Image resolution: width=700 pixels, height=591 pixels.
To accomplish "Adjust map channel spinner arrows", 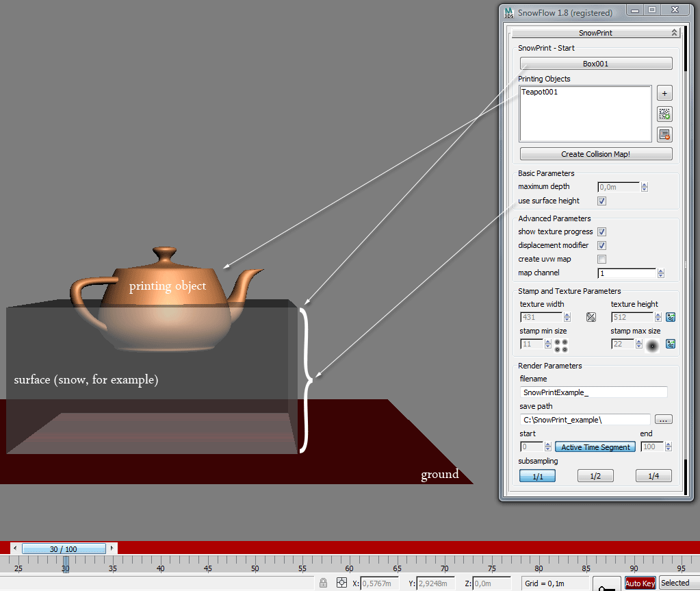I will coord(661,273).
